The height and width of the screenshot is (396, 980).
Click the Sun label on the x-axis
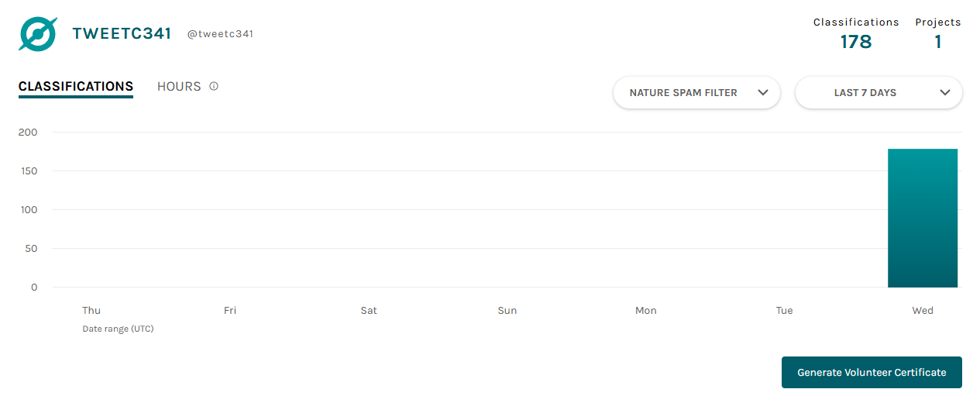coord(507,310)
